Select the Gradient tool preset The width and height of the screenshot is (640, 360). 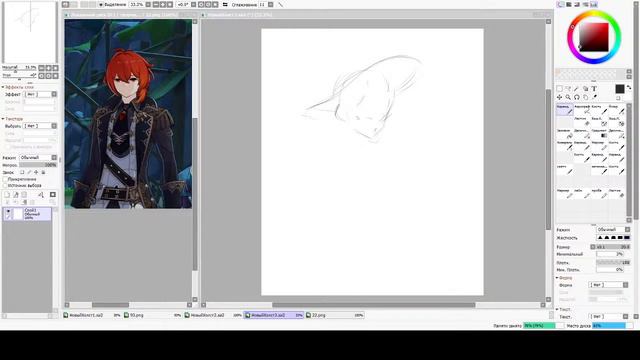[599, 133]
